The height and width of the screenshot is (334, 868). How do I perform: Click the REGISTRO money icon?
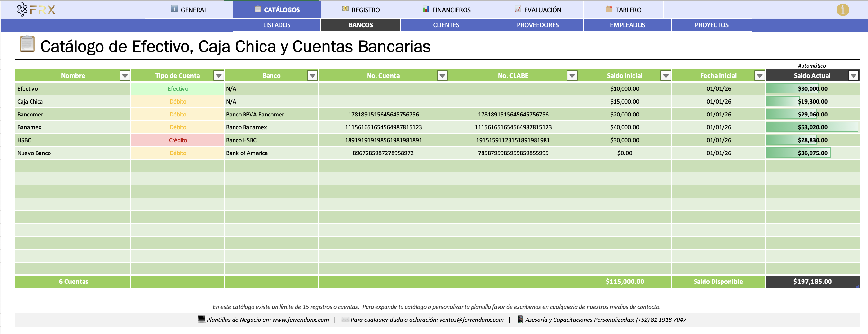(x=345, y=9)
